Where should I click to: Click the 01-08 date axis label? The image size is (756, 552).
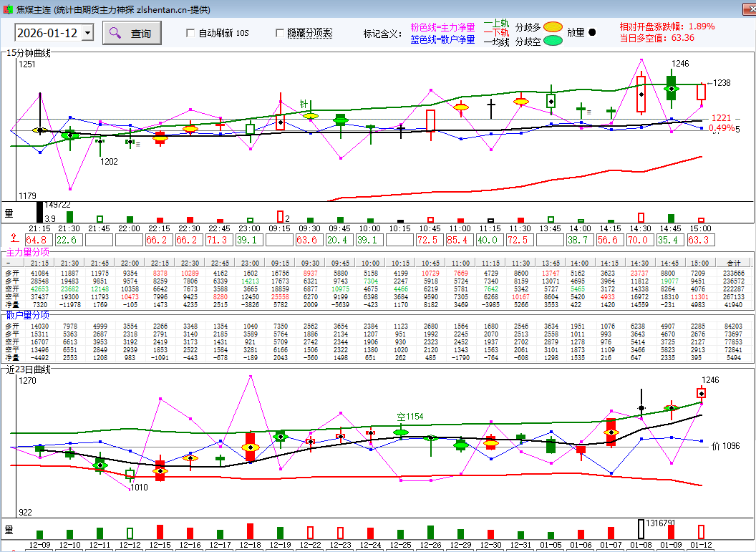click(x=641, y=545)
